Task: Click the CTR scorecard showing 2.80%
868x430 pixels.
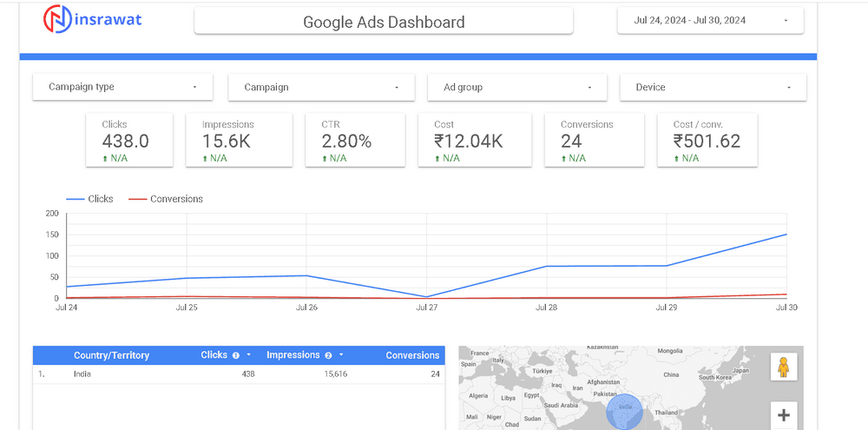Action: coord(354,140)
